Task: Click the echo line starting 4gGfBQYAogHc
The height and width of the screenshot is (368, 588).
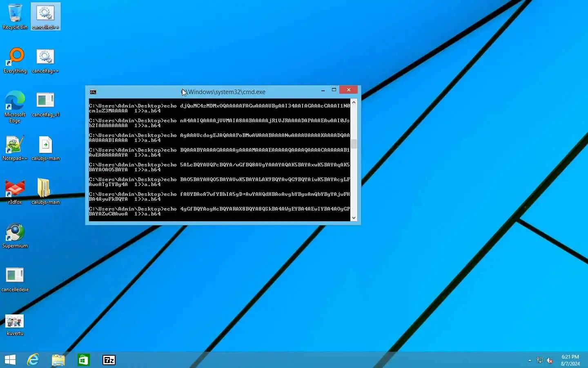Action: (x=219, y=211)
